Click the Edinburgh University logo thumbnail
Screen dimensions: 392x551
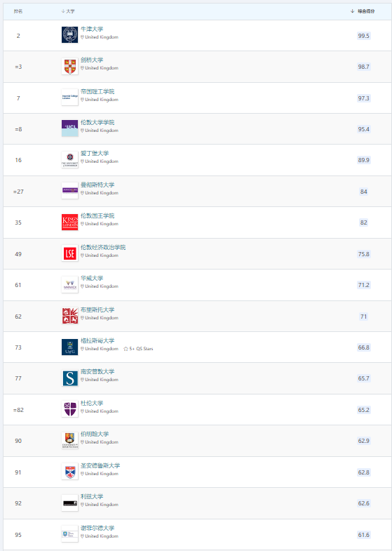coord(70,160)
